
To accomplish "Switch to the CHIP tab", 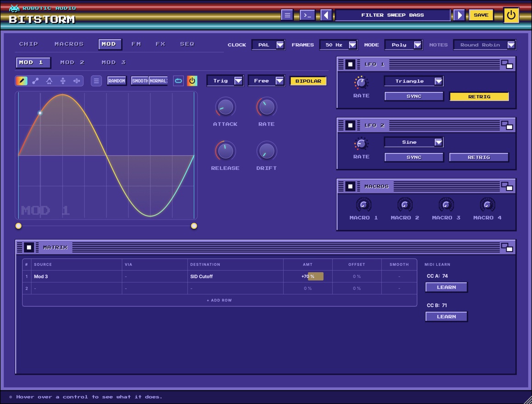I will pyautogui.click(x=28, y=44).
